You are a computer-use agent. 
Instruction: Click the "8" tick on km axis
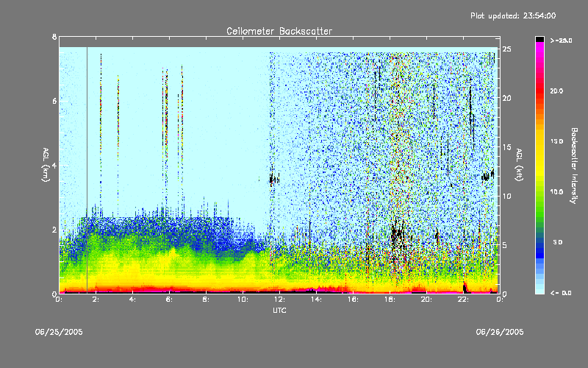pos(54,37)
